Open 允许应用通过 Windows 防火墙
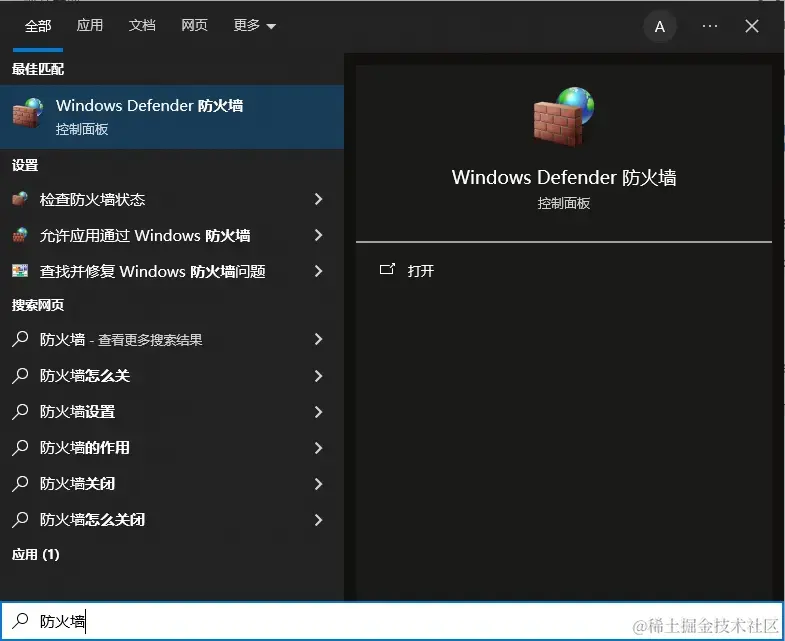 click(x=172, y=235)
